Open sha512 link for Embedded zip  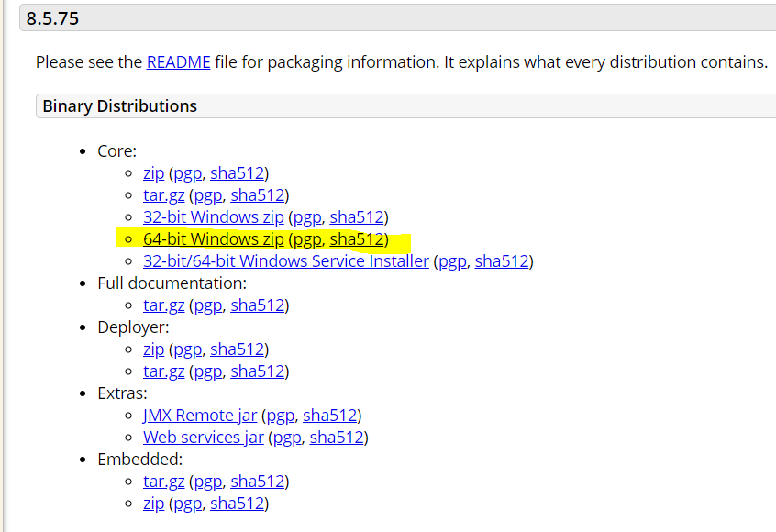237,504
